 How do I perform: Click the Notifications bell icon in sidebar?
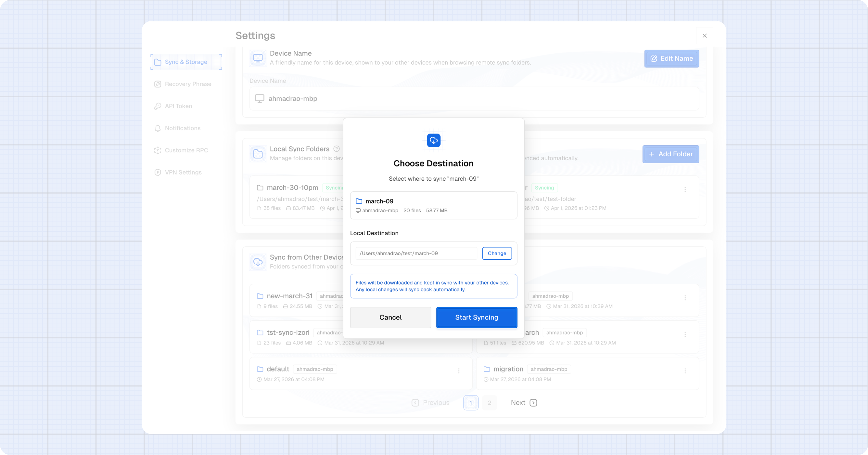tap(158, 128)
